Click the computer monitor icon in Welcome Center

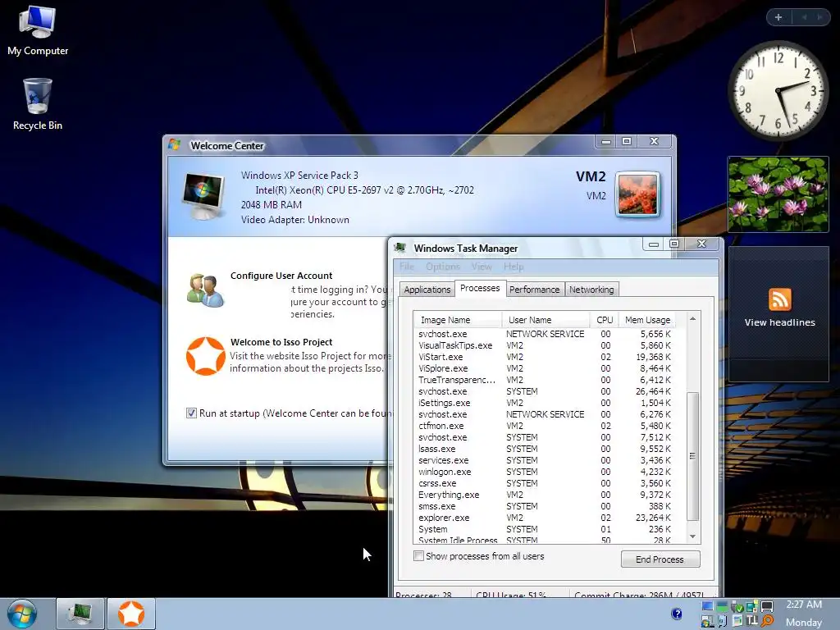[203, 196]
